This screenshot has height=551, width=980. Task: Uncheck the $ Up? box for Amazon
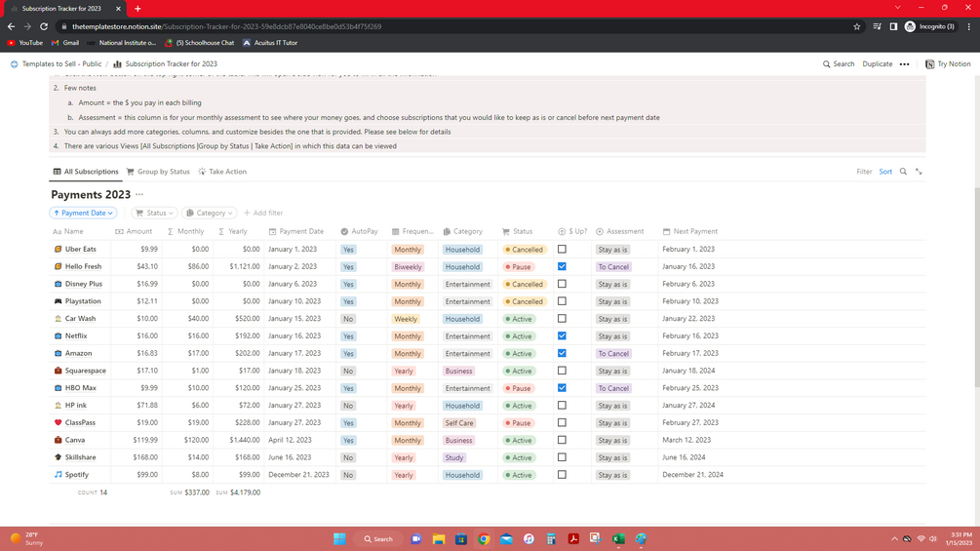[562, 353]
